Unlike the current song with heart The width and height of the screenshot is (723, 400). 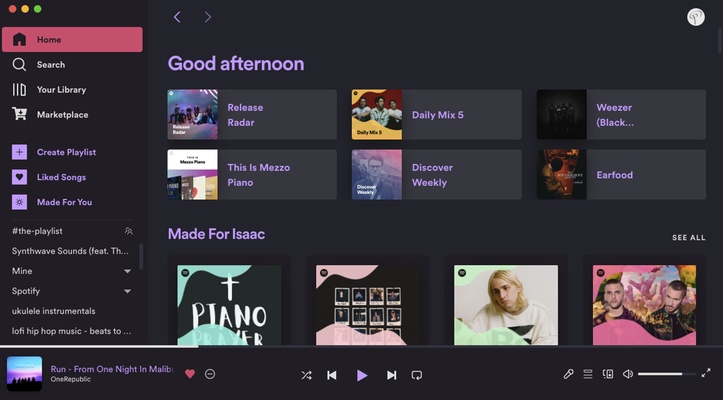click(x=190, y=374)
